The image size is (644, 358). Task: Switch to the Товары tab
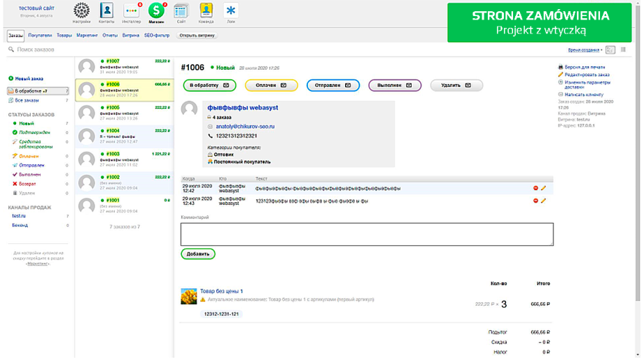(x=64, y=35)
